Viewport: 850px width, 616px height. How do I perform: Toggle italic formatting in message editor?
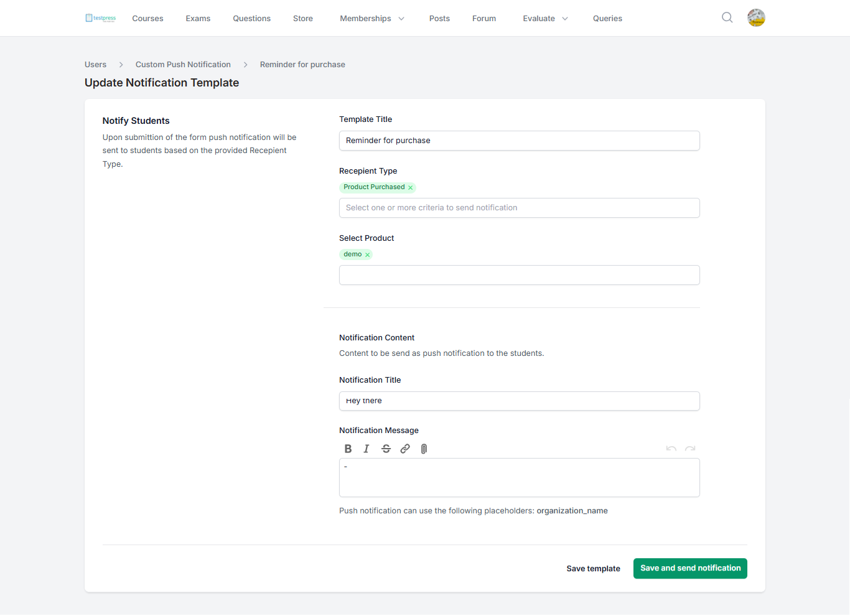click(367, 449)
